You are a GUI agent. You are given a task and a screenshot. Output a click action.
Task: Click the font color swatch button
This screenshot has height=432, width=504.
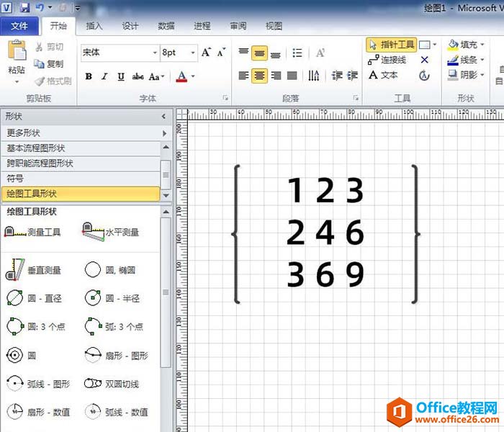point(181,76)
